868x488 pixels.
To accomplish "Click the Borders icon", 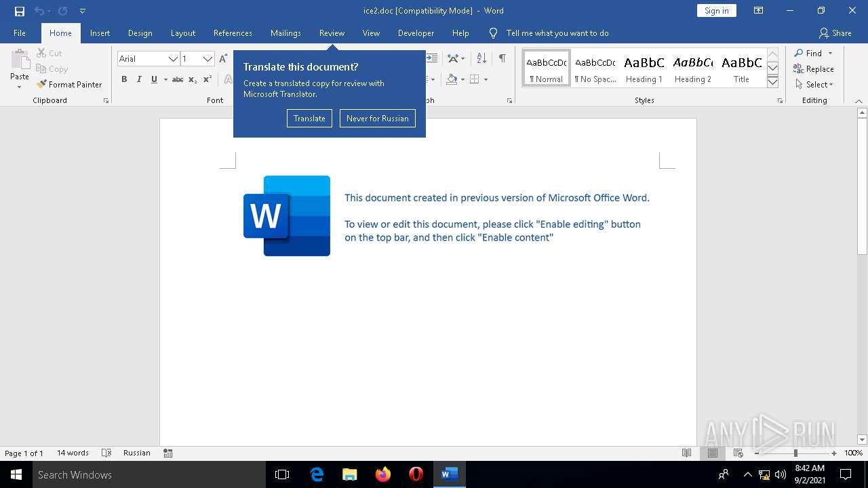I will (475, 79).
